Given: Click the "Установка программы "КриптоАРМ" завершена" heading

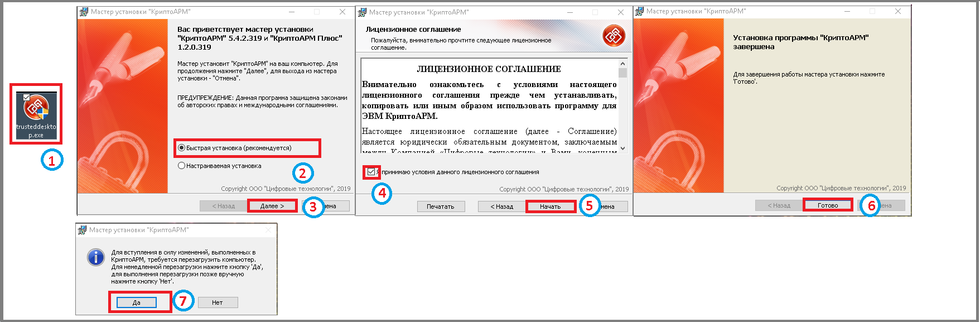Looking at the screenshot, I should [801, 42].
